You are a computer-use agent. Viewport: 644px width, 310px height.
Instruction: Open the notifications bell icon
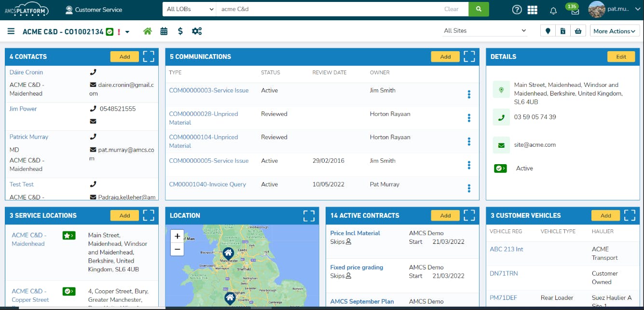coord(553,10)
